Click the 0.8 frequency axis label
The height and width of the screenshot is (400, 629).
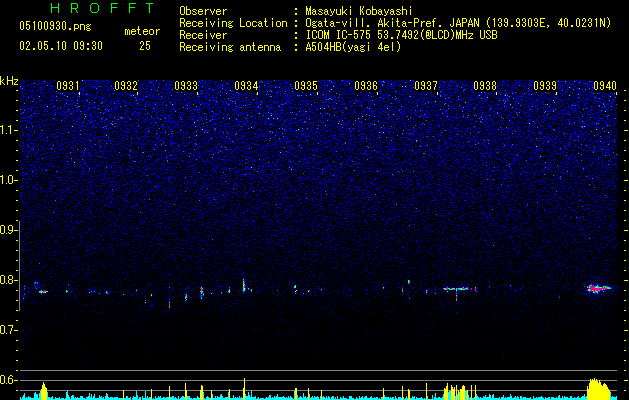point(8,280)
